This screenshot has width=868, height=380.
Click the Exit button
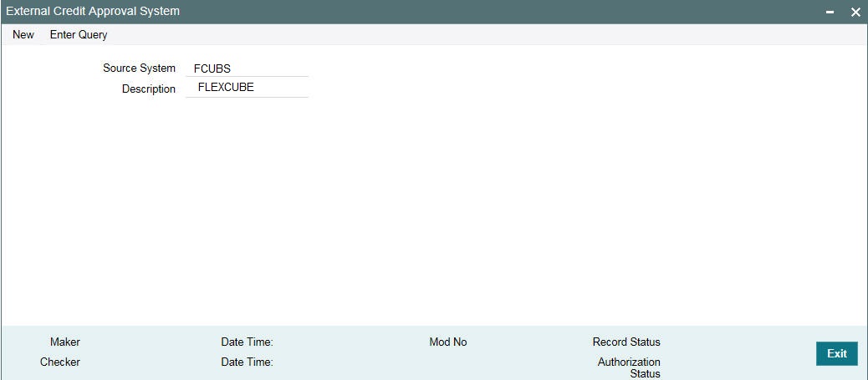click(836, 353)
